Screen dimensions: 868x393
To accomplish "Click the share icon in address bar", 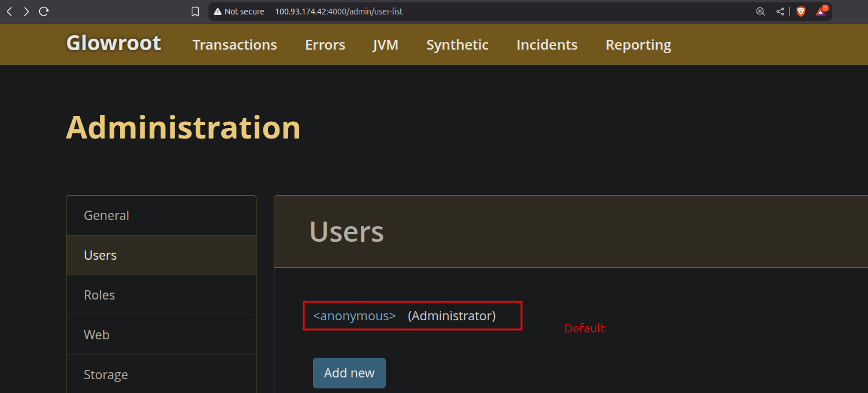I will (780, 12).
